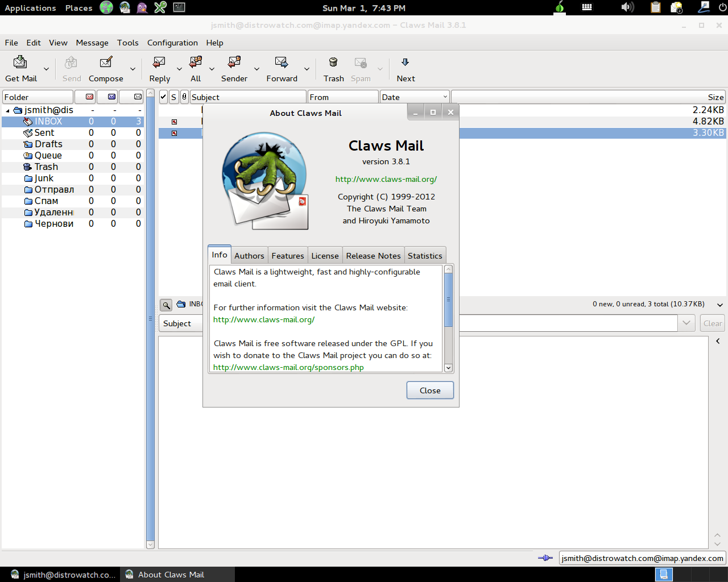The image size is (728, 582).
Task: Click the unread messages column icon in folder header
Action: point(112,97)
